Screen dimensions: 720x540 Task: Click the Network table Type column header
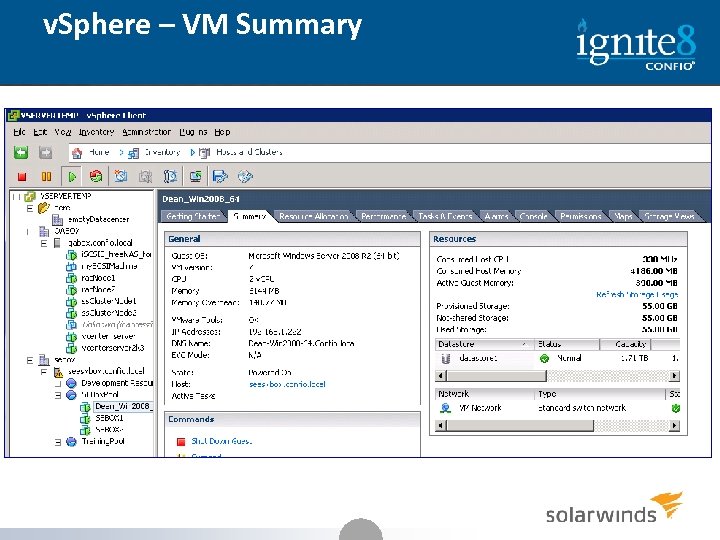tap(600, 394)
